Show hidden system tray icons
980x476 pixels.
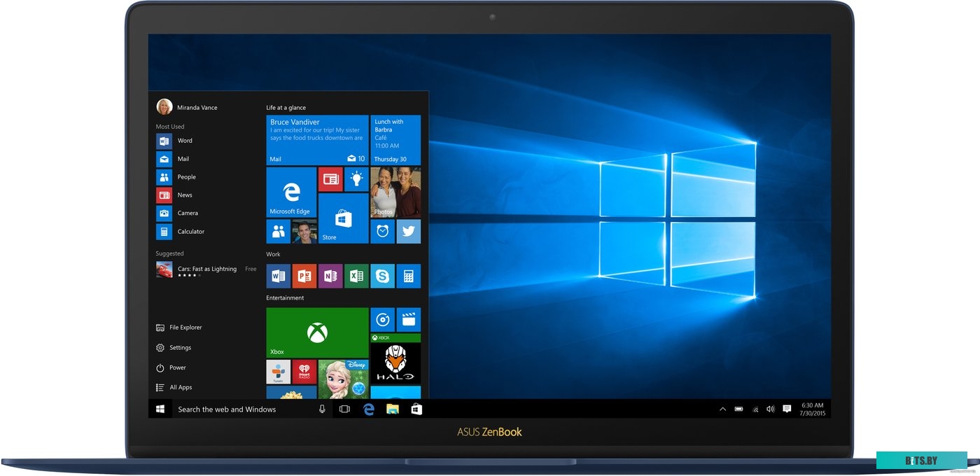click(x=722, y=409)
